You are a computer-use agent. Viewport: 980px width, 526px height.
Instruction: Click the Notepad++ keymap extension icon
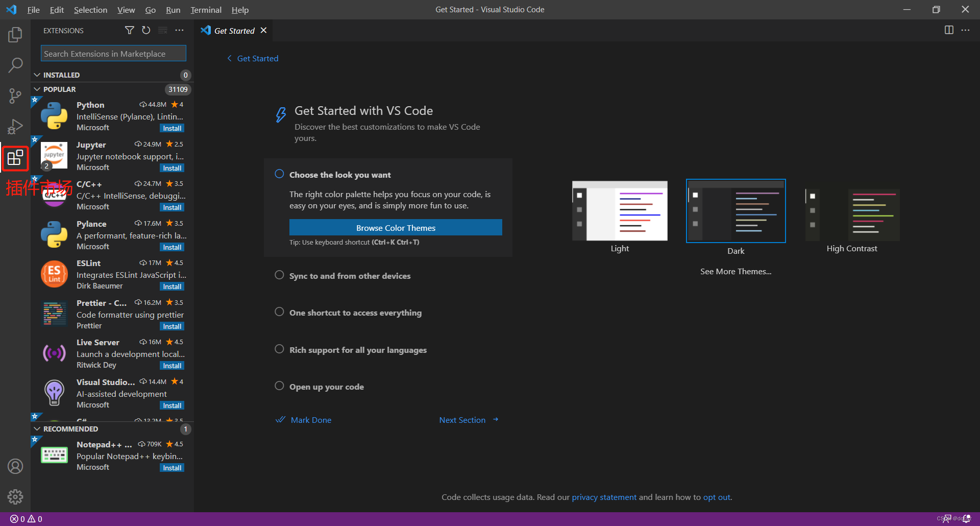coord(54,456)
